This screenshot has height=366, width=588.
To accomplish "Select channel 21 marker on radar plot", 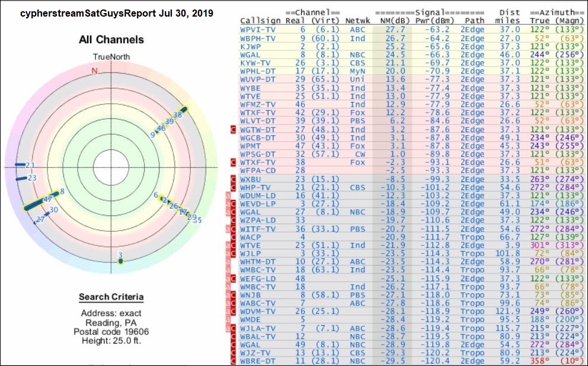I will (30, 165).
